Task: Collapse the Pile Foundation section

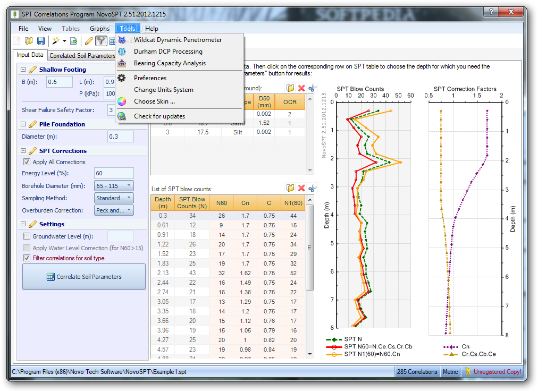Action: [23, 124]
